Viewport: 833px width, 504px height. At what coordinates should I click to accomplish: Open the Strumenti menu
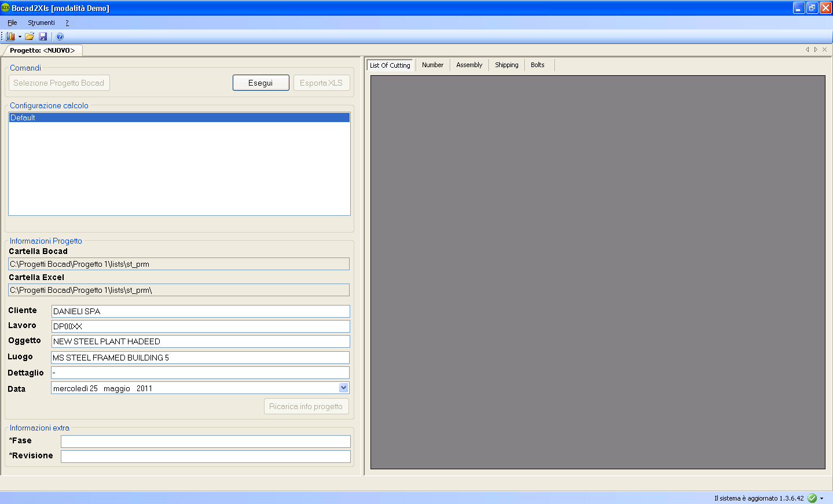tap(41, 23)
